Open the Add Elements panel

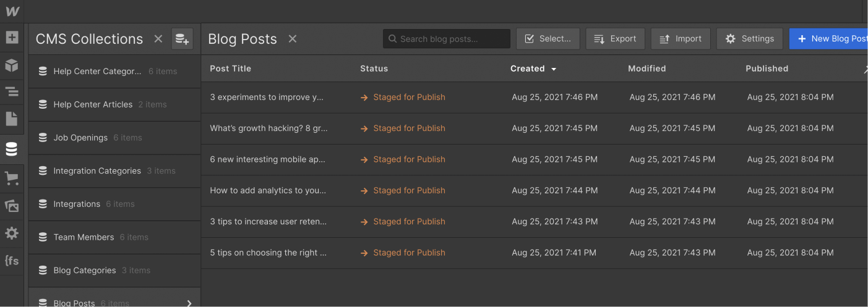coord(12,38)
